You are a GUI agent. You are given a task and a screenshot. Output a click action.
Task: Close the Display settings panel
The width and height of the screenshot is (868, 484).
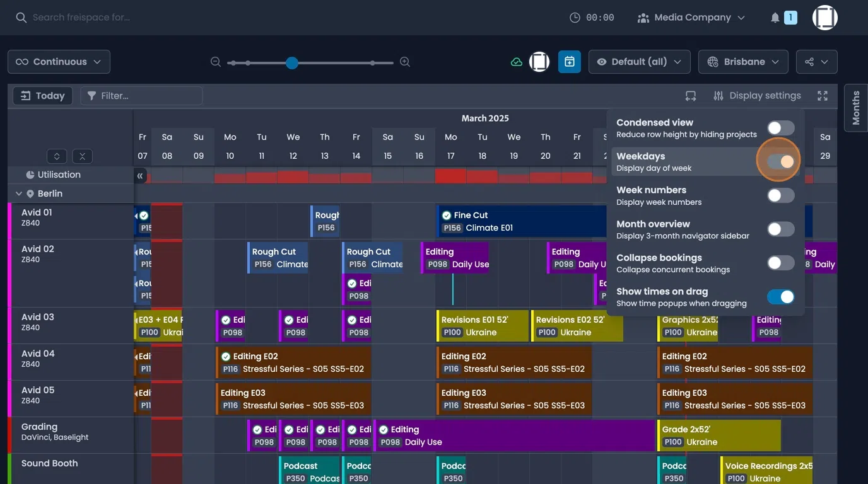click(756, 96)
